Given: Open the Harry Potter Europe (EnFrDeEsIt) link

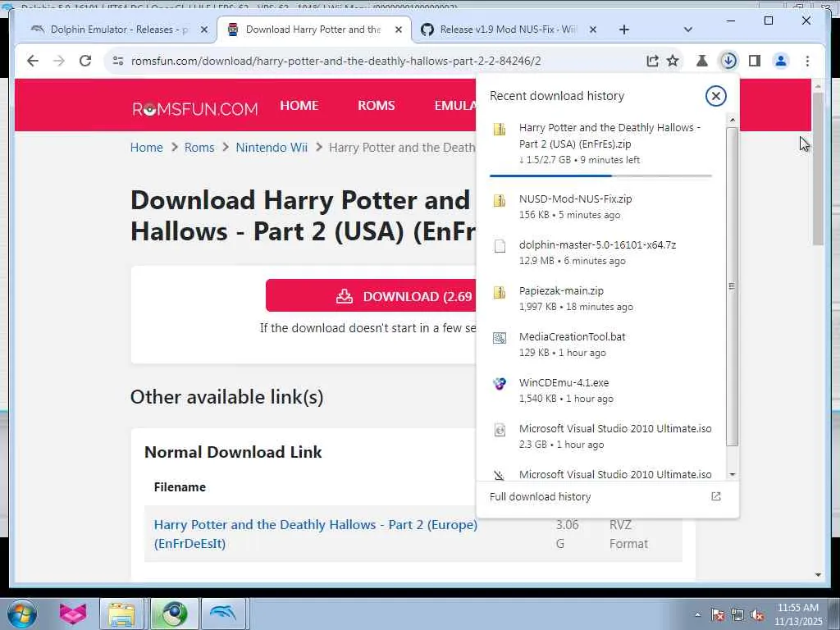Looking at the screenshot, I should [x=316, y=534].
